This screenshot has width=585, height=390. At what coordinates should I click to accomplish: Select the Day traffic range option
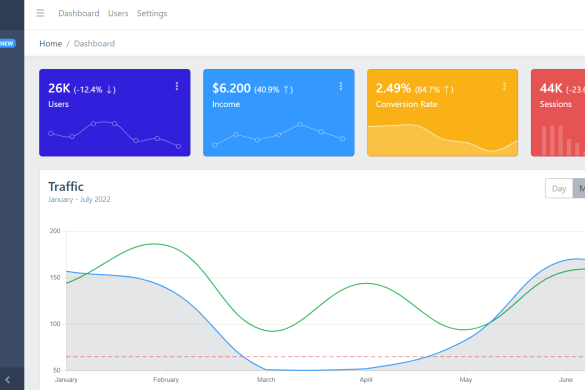pyautogui.click(x=559, y=188)
